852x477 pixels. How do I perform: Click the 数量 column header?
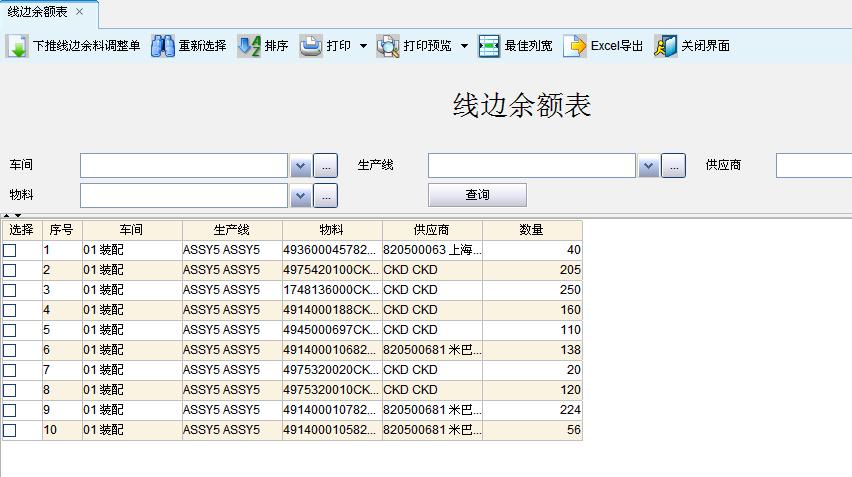(x=532, y=230)
